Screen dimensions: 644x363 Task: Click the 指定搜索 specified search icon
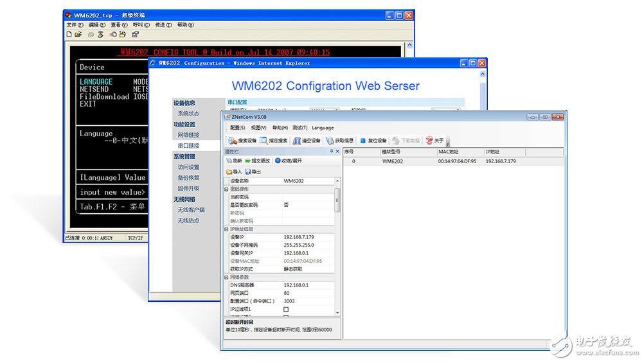[264, 141]
